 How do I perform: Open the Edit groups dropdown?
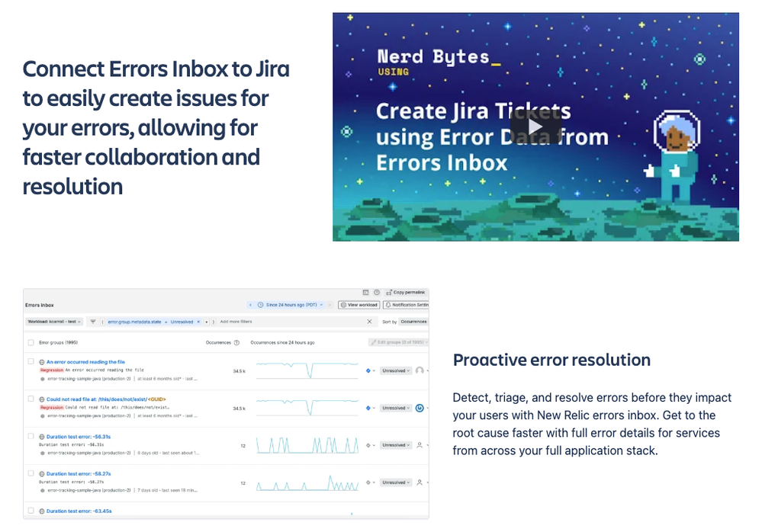point(398,342)
